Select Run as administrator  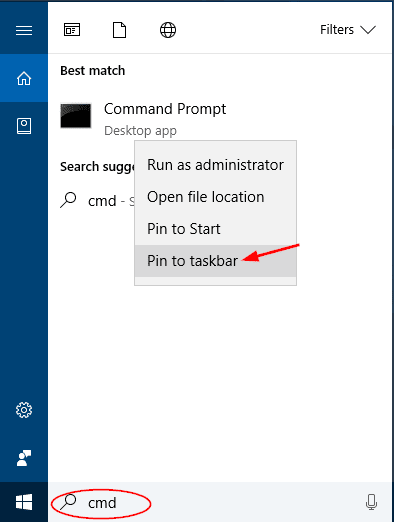215,165
